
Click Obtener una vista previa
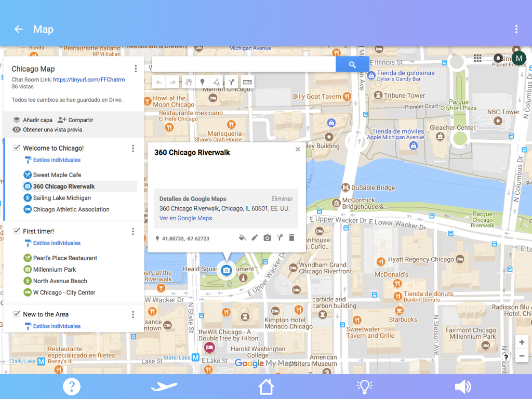coord(47,129)
